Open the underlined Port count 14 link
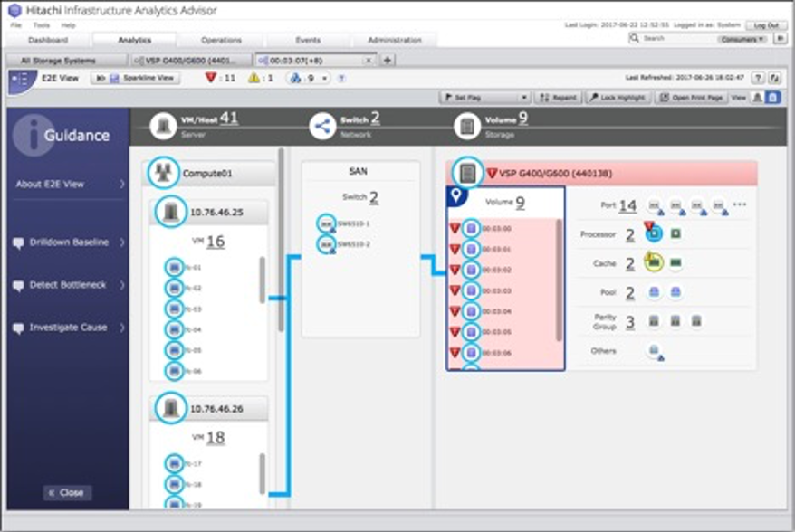Viewport: 795px width, 532px height. coord(627,205)
